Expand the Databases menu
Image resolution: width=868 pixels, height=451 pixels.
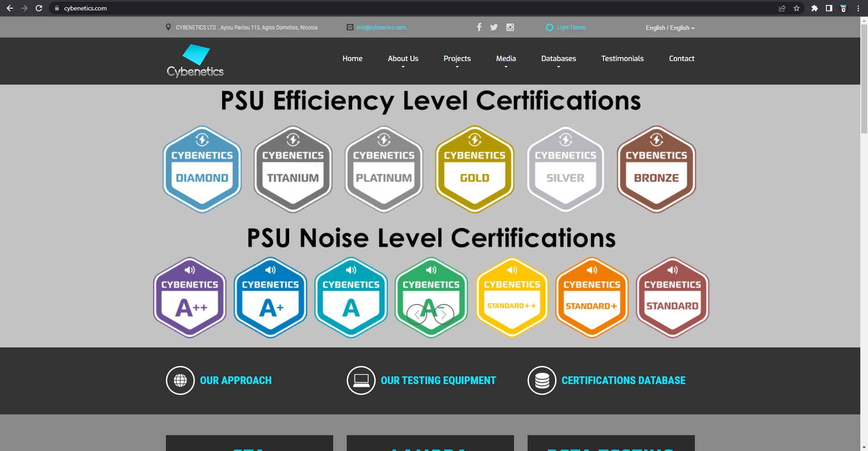(559, 59)
